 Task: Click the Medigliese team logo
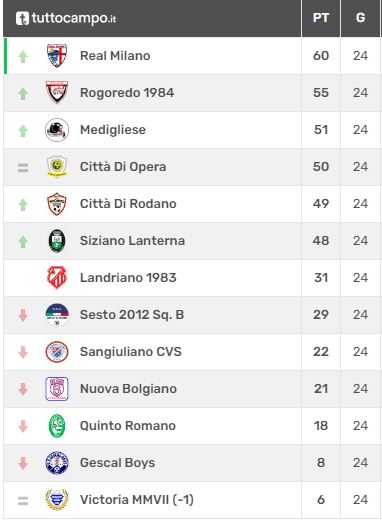coord(57,130)
